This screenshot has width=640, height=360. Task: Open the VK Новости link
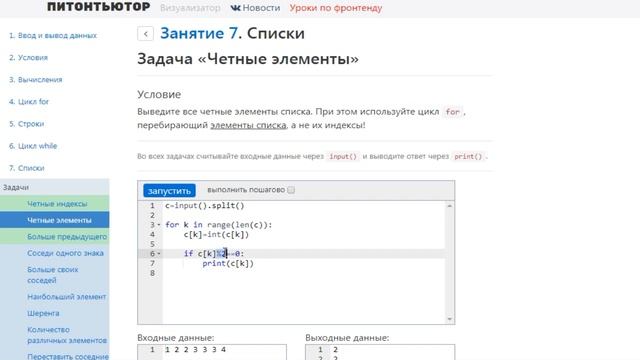[256, 8]
